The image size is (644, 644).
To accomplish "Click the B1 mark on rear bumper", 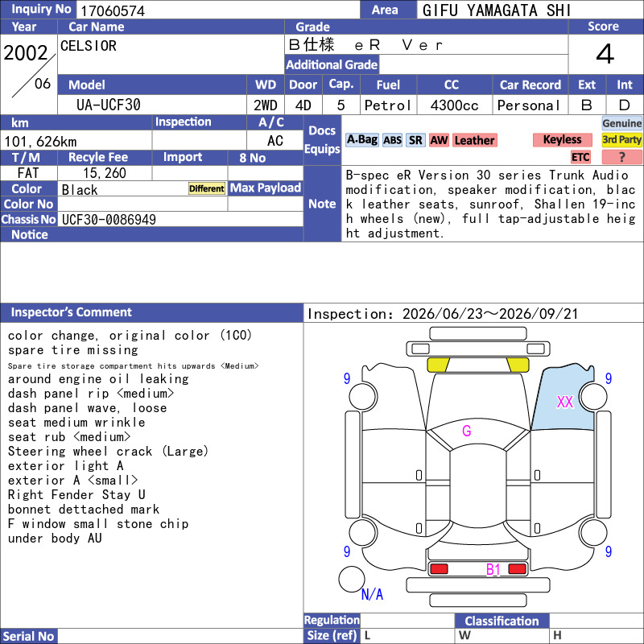I will click(x=493, y=570).
